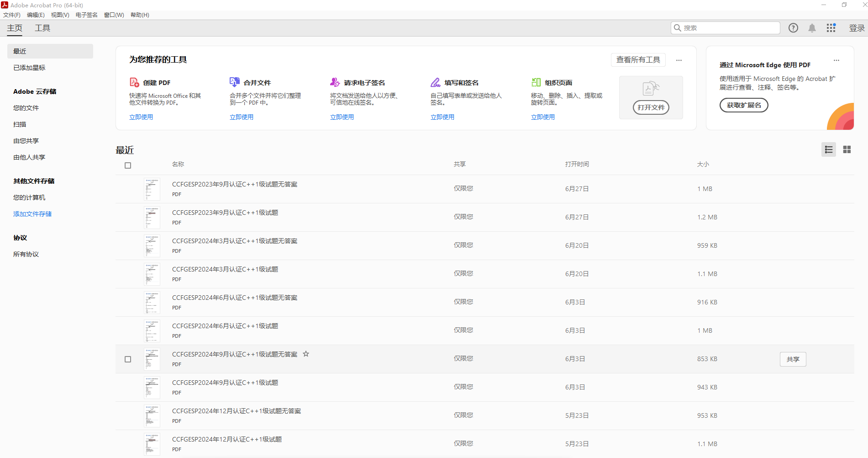Open the 请求电子签名 tool
The width and height of the screenshot is (868, 458).
[x=342, y=117]
